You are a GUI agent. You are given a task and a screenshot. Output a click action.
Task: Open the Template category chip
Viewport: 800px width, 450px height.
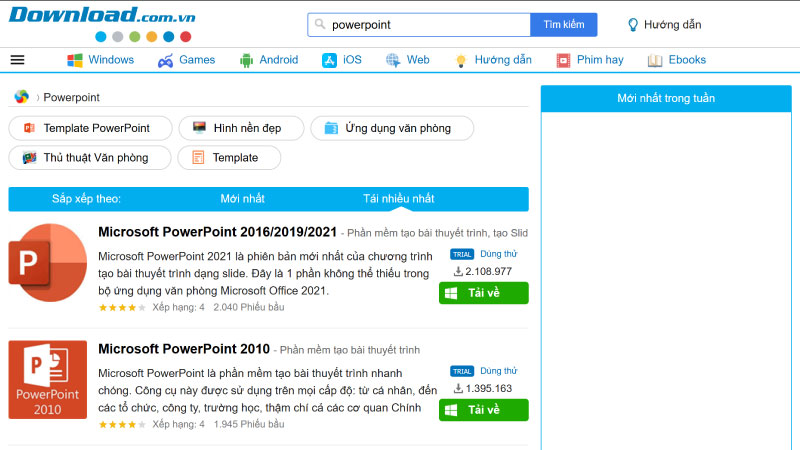[x=229, y=158]
